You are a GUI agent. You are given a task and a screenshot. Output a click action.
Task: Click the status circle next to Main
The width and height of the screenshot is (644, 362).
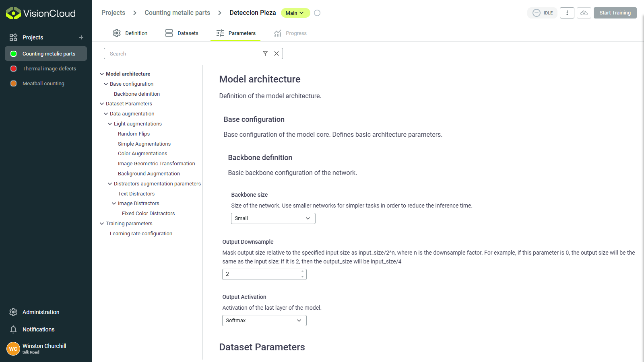tap(317, 12)
